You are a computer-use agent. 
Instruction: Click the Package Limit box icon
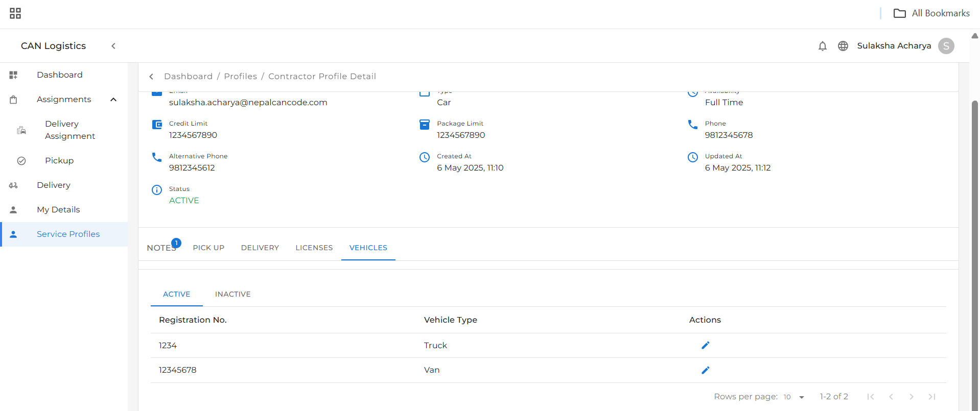[x=425, y=125]
